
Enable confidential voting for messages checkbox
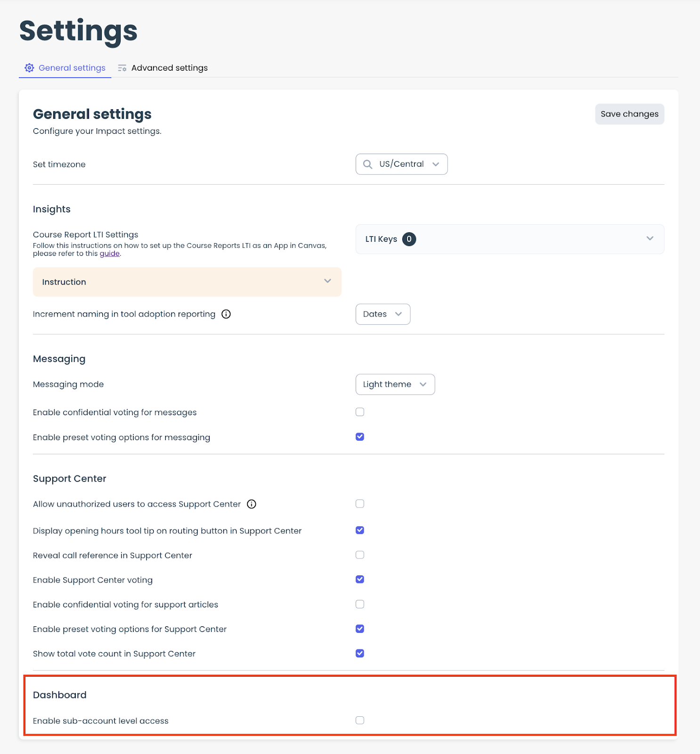[360, 412]
